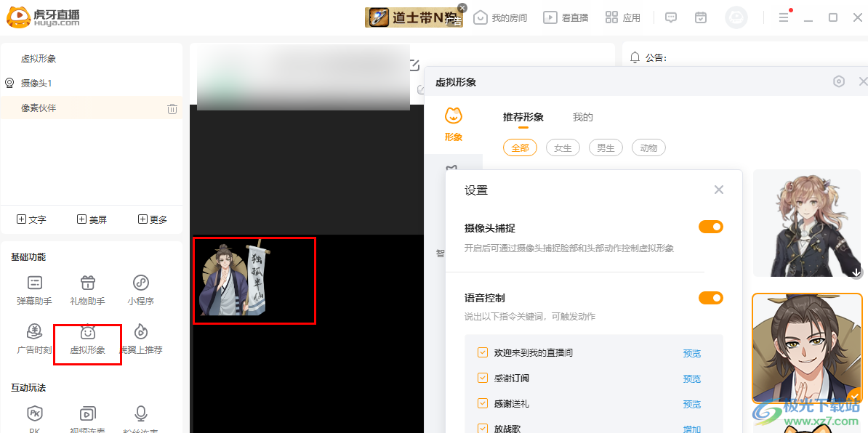Open the 虚拟形象 panel settings hexagon icon
Screen dimensions: 868x433
[839, 82]
